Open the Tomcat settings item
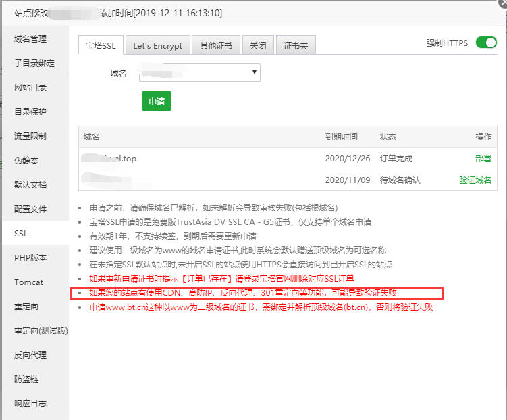Viewport: 507px width, 420px height. click(x=28, y=282)
